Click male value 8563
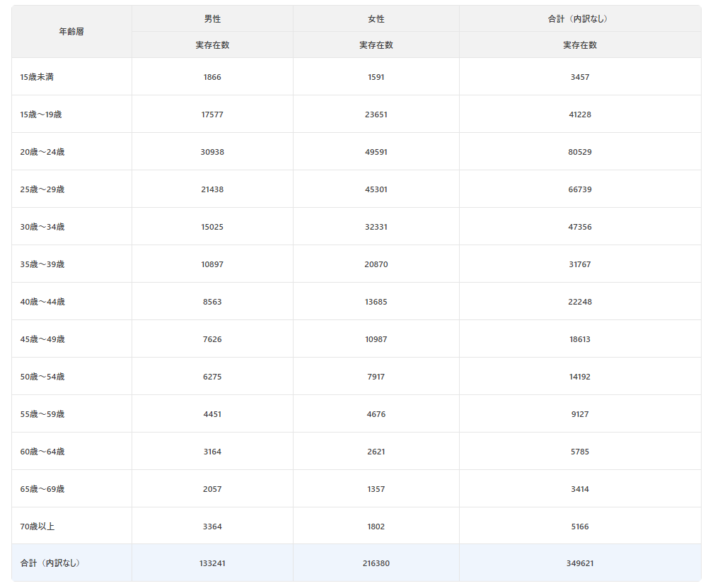The image size is (708, 588). (212, 302)
